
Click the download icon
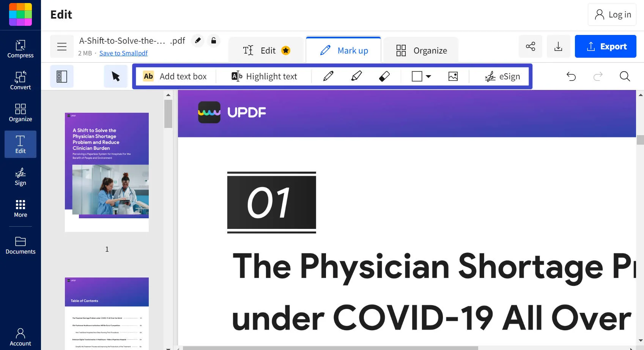[558, 46]
